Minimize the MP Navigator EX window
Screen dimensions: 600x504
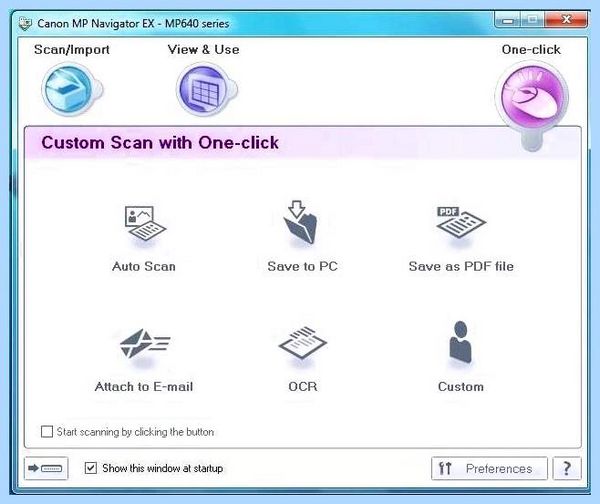[507, 20]
